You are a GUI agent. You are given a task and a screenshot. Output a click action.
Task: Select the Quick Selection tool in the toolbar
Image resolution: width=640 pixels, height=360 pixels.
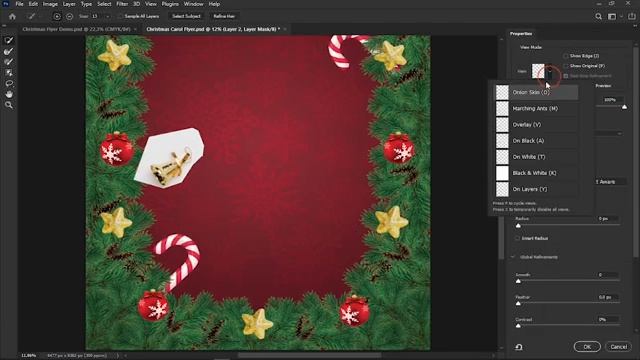(x=9, y=40)
